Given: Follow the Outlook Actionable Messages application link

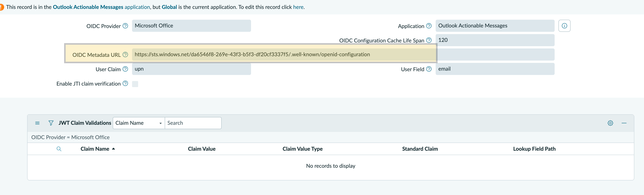Looking at the screenshot, I should pyautogui.click(x=101, y=7).
